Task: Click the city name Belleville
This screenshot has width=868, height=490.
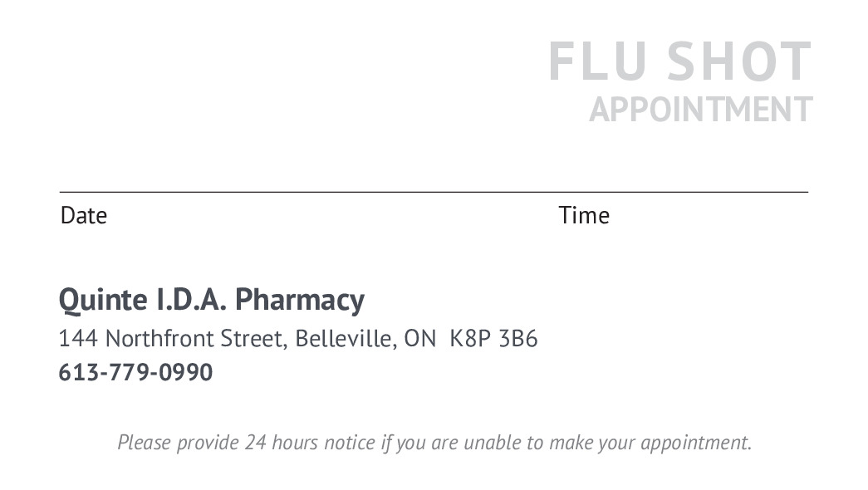Action: [345, 339]
